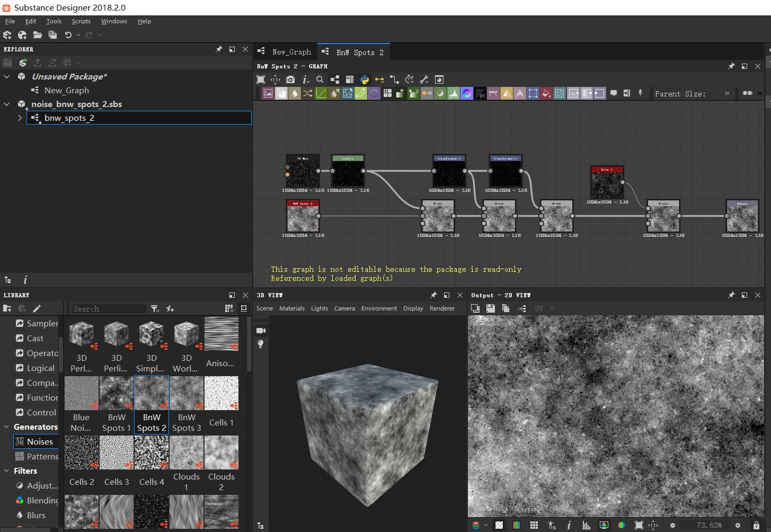
Task: Collapse the noise_bnw_spots_2.sbs package
Action: pyautogui.click(x=7, y=104)
